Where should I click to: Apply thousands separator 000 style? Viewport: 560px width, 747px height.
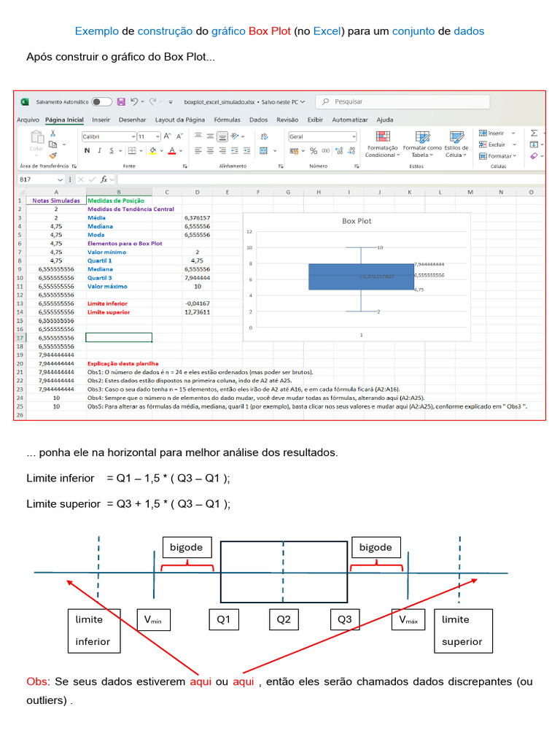[x=326, y=150]
